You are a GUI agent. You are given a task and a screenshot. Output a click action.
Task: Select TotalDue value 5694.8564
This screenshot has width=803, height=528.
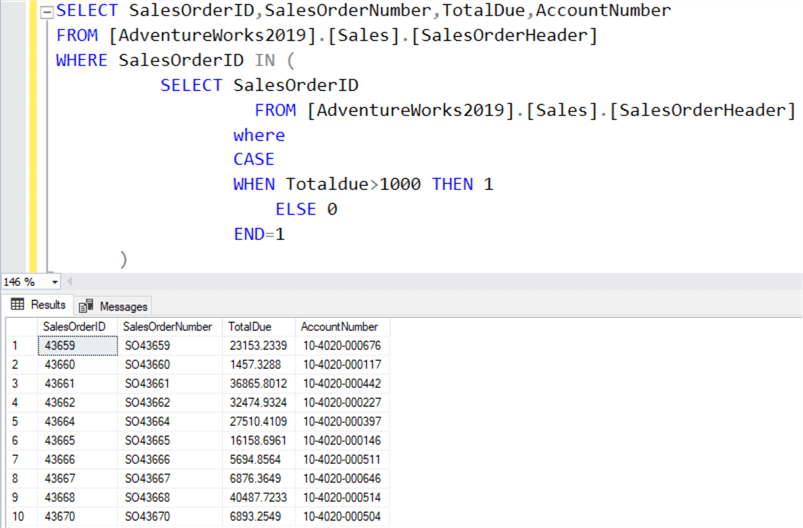(259, 459)
